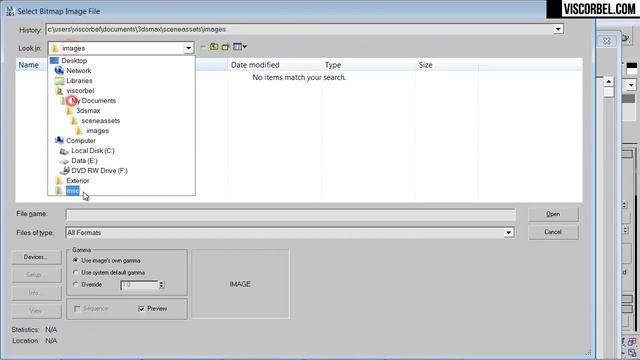The height and width of the screenshot is (360, 640).
Task: Select Desktop in the location list
Action: 74,60
